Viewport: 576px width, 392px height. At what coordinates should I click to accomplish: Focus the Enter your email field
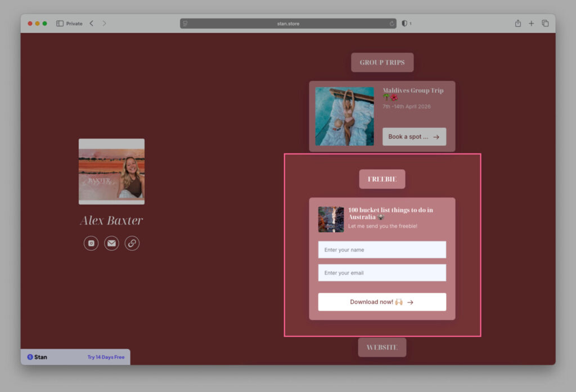click(382, 273)
